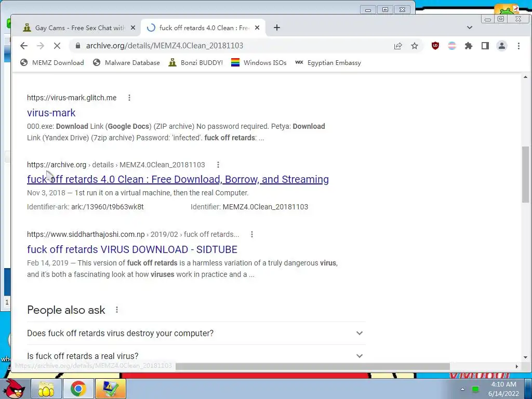Open the Extensions puzzle menu
The height and width of the screenshot is (399, 532).
[469, 46]
